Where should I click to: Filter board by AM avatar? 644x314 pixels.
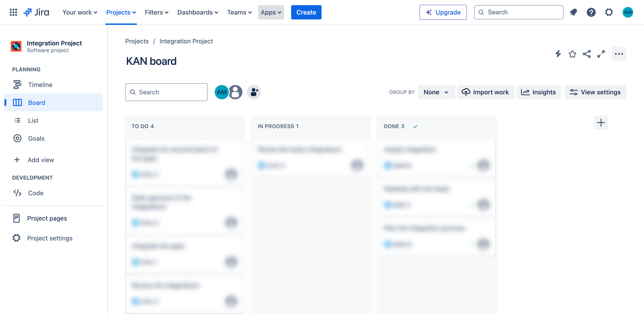click(221, 92)
